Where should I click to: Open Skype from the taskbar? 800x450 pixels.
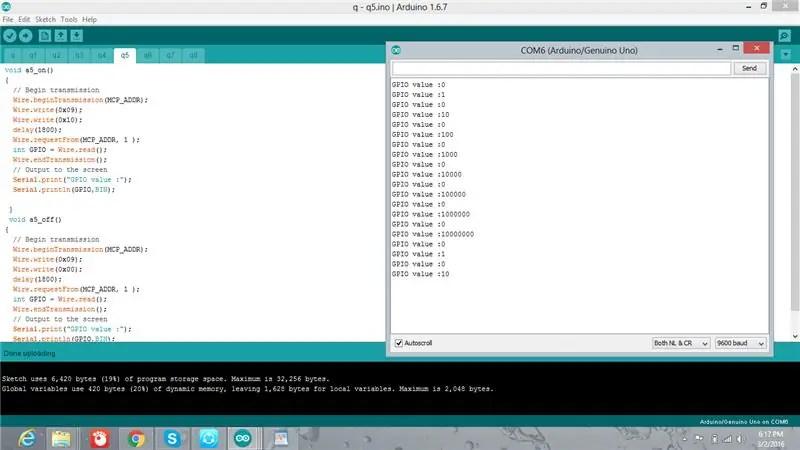[x=172, y=439]
